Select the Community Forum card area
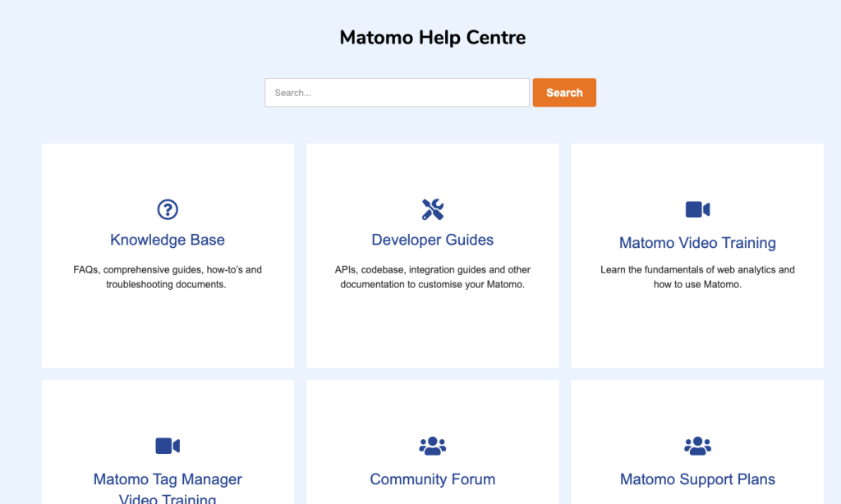 433,410
